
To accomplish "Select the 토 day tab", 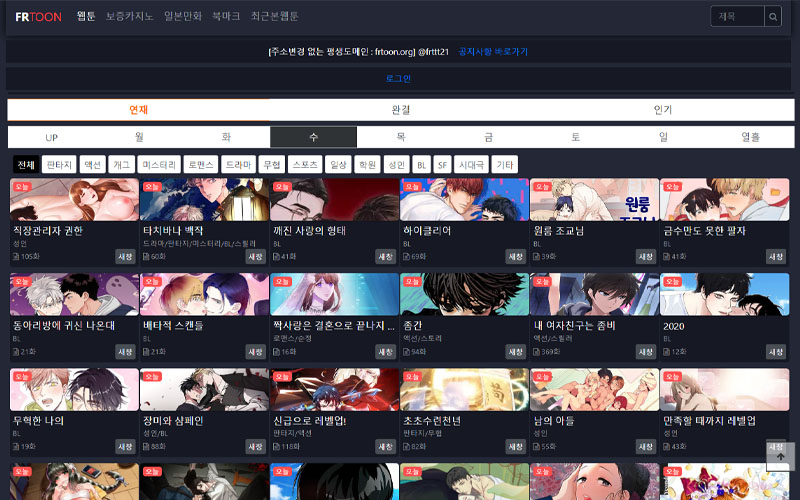I will point(576,137).
